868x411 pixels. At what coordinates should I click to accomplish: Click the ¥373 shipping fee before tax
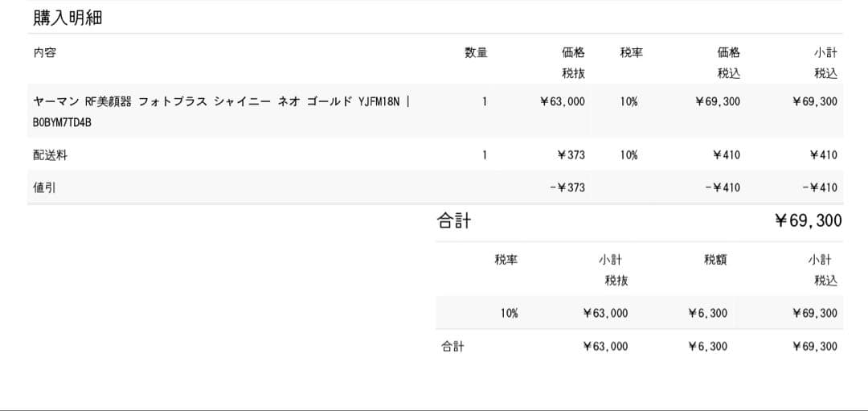pos(571,155)
